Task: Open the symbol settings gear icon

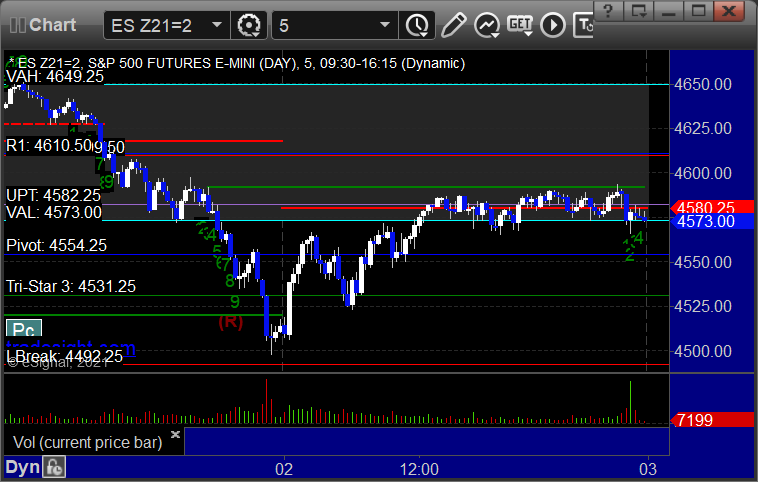Action: 249,25
